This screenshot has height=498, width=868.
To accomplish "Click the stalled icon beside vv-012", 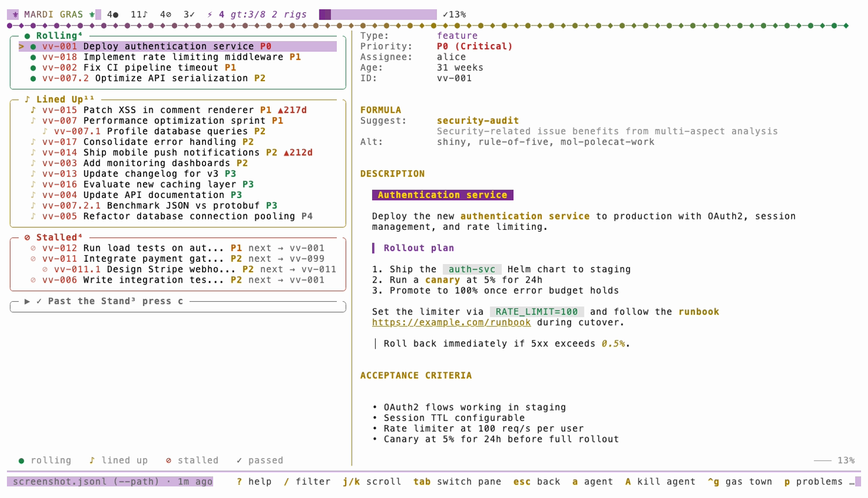I will point(33,248).
